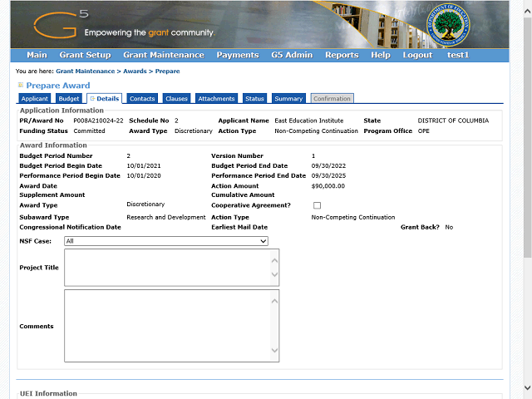
Task: Click the Grant Maintenance breadcrumb link
Action: tap(85, 71)
